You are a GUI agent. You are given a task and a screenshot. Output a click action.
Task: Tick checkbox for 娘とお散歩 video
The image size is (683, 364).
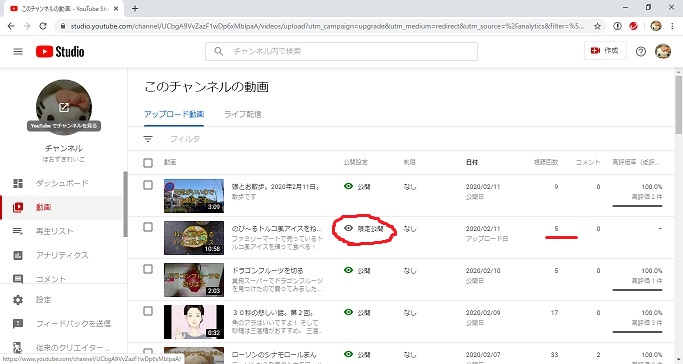(x=148, y=185)
